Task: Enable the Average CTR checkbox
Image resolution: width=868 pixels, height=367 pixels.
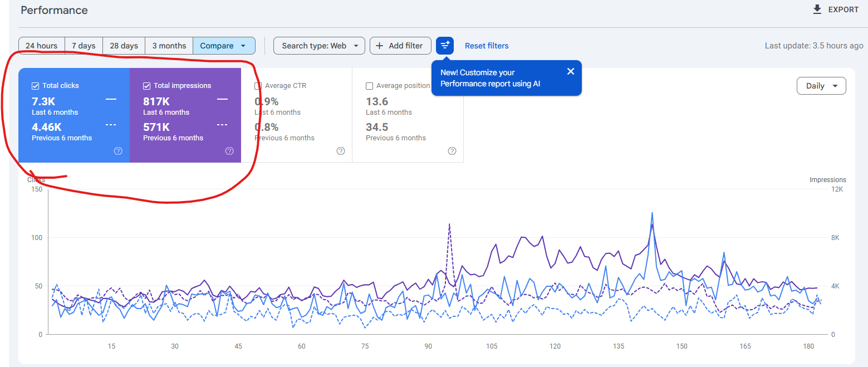Action: click(258, 86)
